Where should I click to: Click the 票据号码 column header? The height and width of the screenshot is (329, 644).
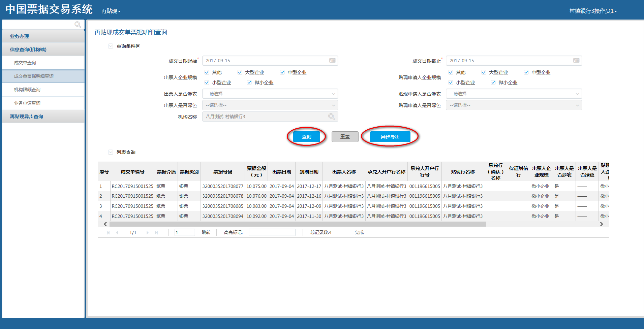(223, 172)
